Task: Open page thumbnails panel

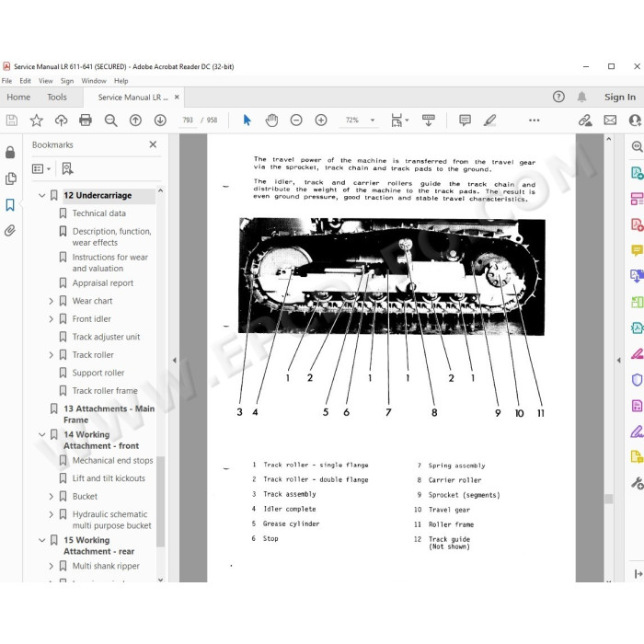Action: coord(10,178)
